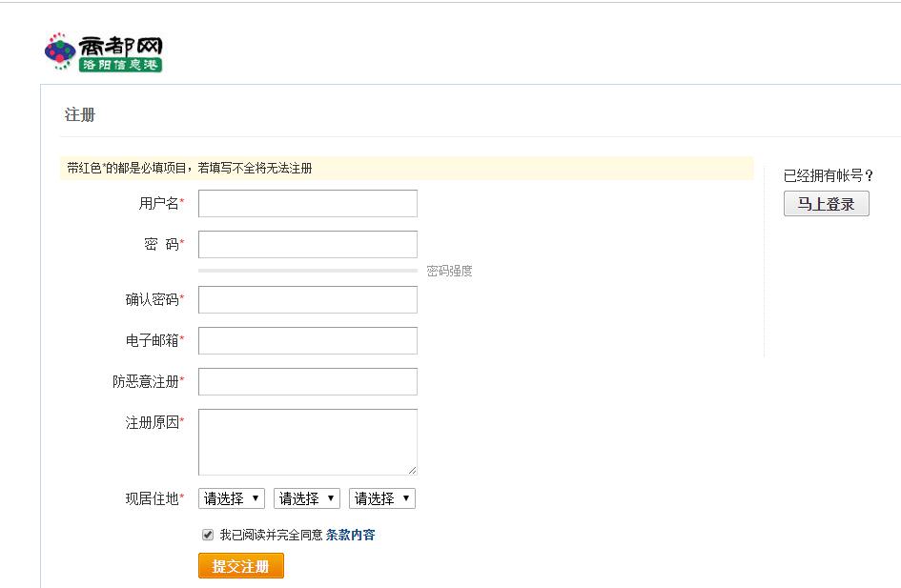Click the 马上登录 login button
901x588 pixels.
826,203
